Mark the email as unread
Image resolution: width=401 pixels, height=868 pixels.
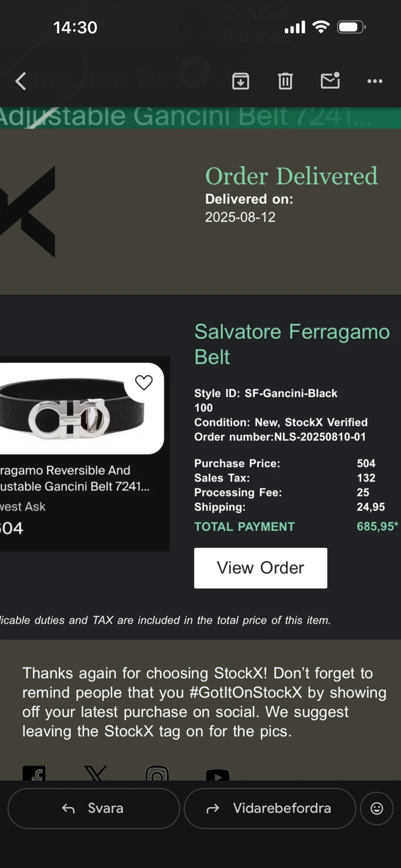(329, 81)
